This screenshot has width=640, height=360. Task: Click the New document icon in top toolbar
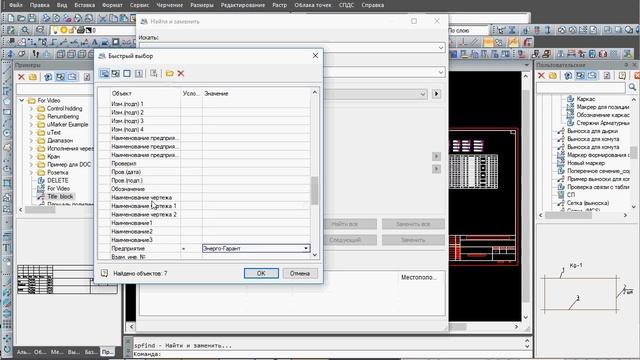coord(11,18)
